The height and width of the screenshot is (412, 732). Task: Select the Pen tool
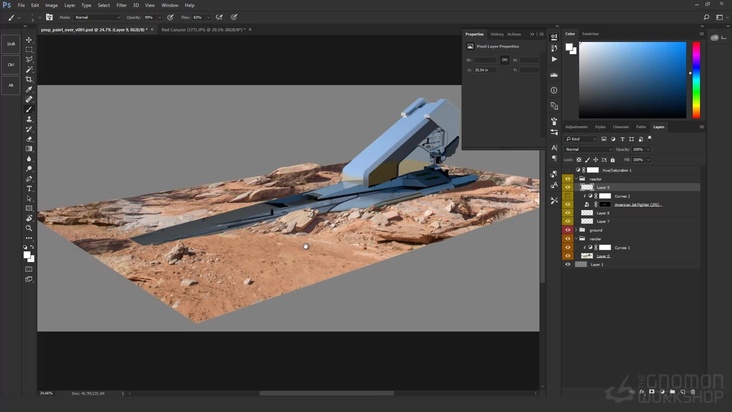[x=29, y=179]
